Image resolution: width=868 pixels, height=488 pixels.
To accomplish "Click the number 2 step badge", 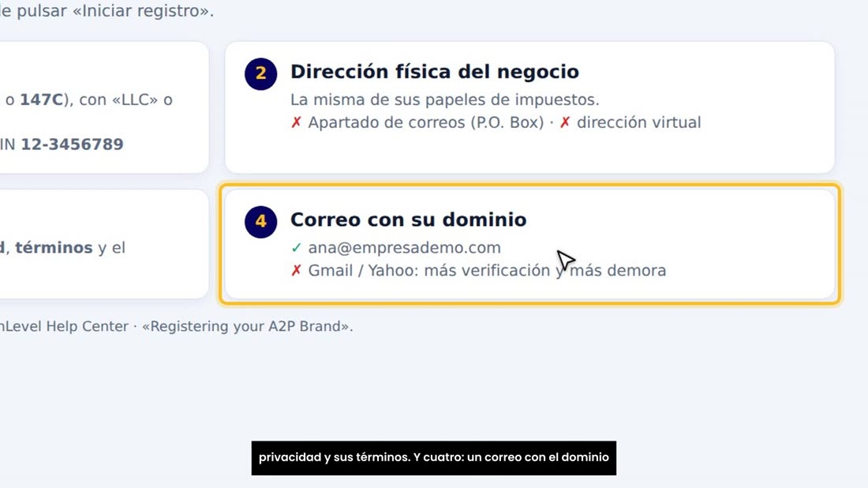I will [260, 73].
